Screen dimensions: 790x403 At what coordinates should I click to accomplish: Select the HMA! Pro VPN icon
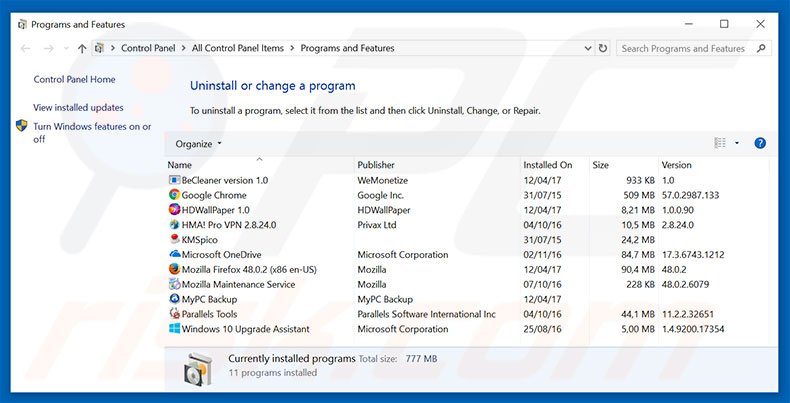pos(174,225)
